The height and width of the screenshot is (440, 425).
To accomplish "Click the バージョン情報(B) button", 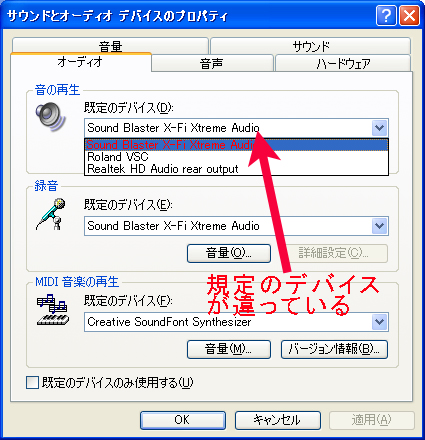I will point(334,349).
